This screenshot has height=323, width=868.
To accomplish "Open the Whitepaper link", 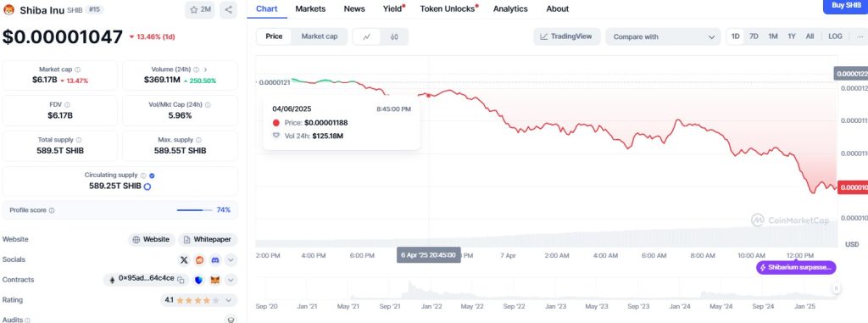I will [x=208, y=240].
